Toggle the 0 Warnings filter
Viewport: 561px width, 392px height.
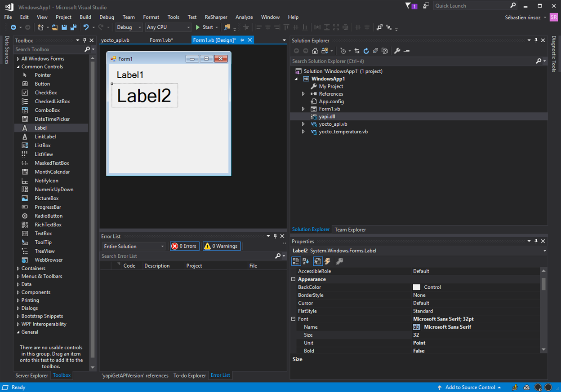pyautogui.click(x=221, y=246)
